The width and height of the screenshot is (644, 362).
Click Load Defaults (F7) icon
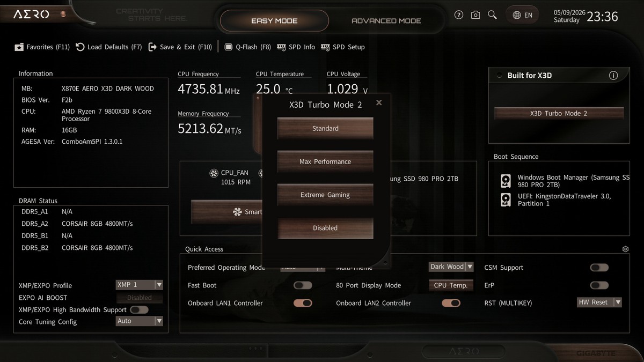pyautogui.click(x=80, y=47)
